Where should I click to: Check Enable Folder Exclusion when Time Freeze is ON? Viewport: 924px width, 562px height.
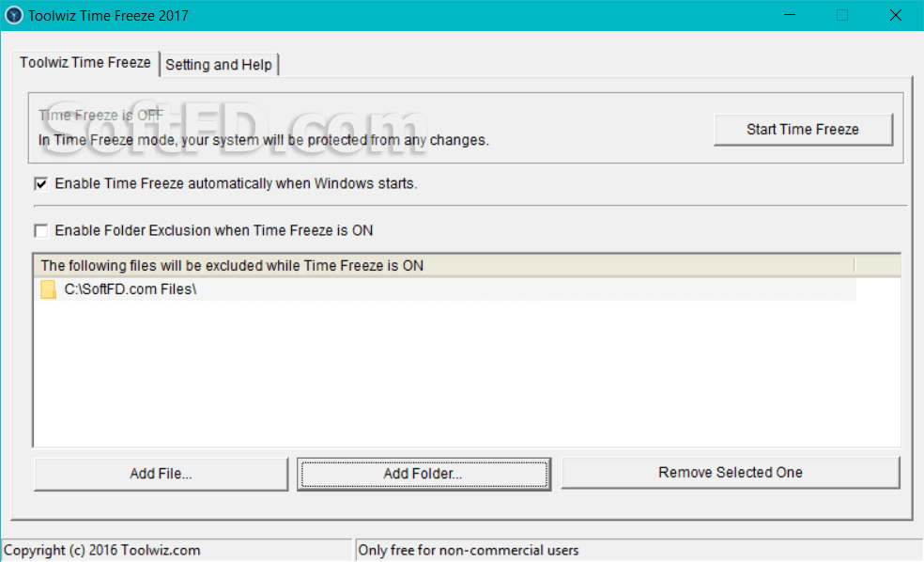(x=40, y=230)
